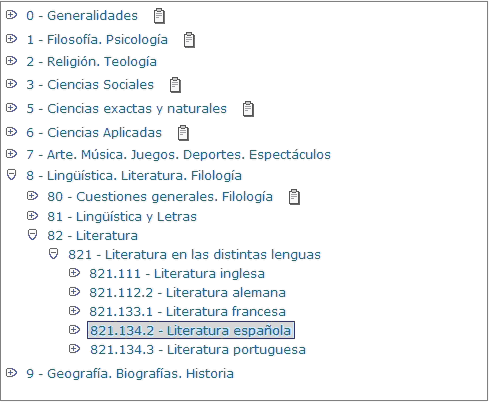Viewport: 489px width, 406px height.
Task: Click the clipboard icon beside Cuestiones generales. Filología
Action: (x=294, y=197)
